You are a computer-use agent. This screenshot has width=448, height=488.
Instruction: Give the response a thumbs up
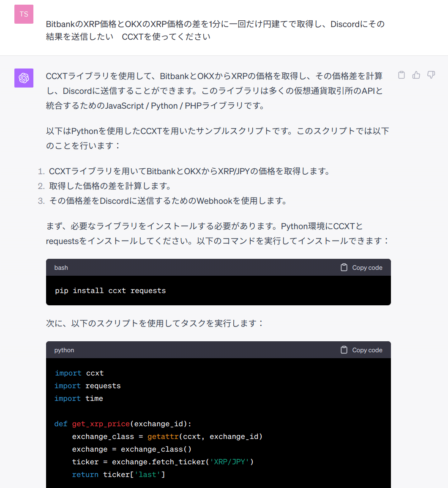(416, 75)
